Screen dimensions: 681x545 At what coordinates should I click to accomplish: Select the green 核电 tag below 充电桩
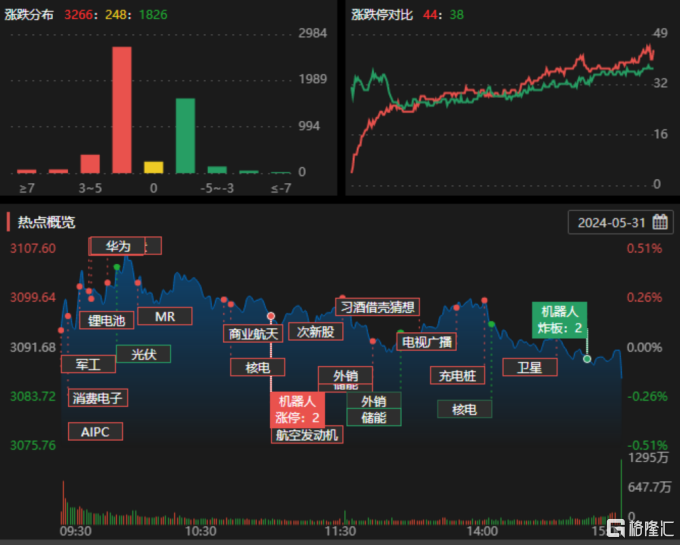point(464,409)
